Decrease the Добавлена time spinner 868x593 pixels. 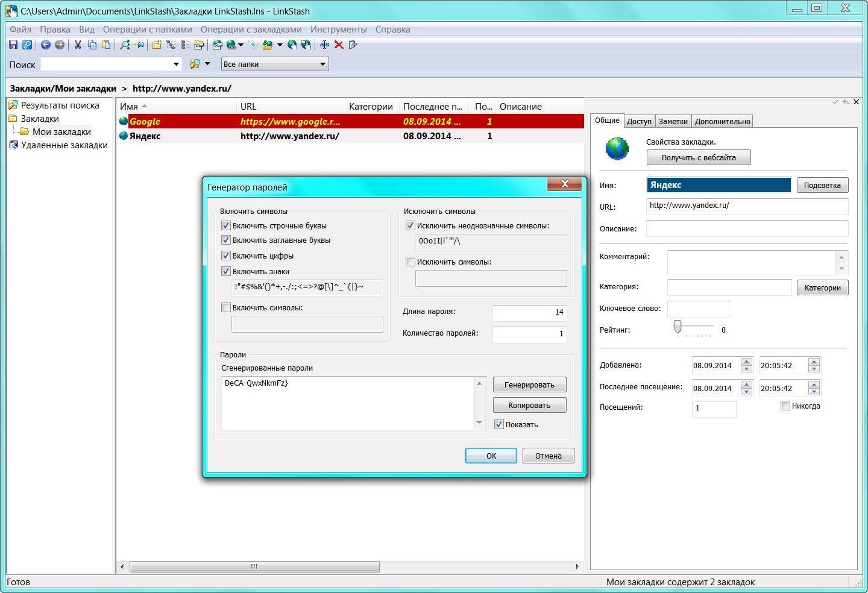(814, 369)
